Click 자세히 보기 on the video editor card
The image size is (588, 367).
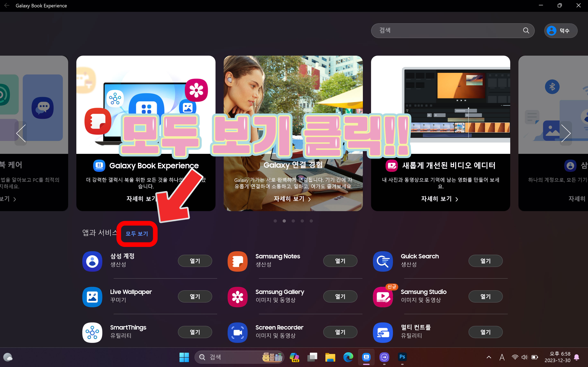[x=439, y=199]
